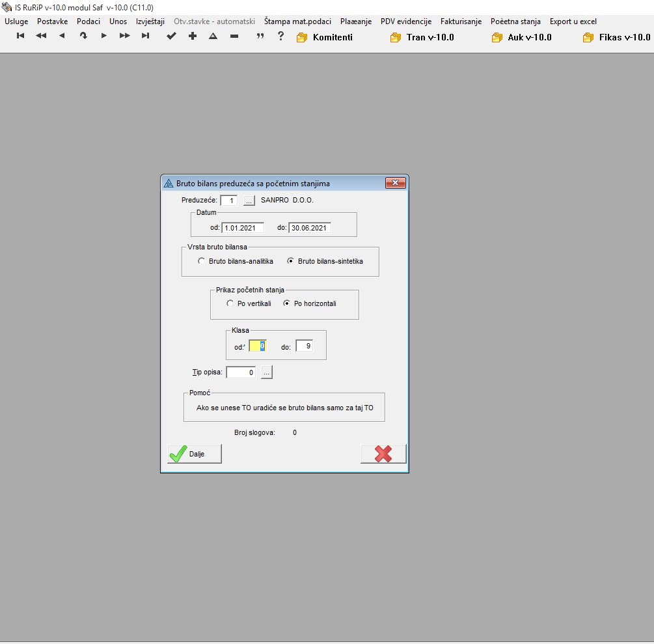Go to first record navigation icon
Screen dimensions: 654x644
point(20,36)
